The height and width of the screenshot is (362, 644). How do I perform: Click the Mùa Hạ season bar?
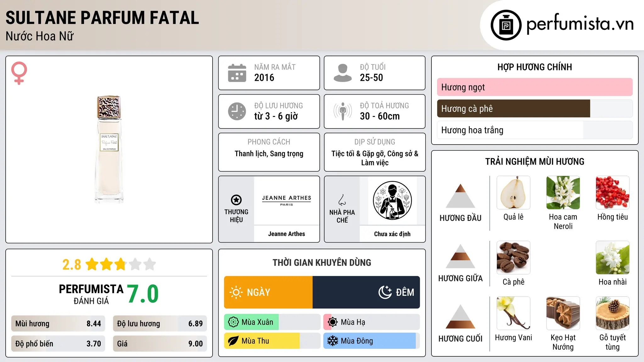[372, 322]
